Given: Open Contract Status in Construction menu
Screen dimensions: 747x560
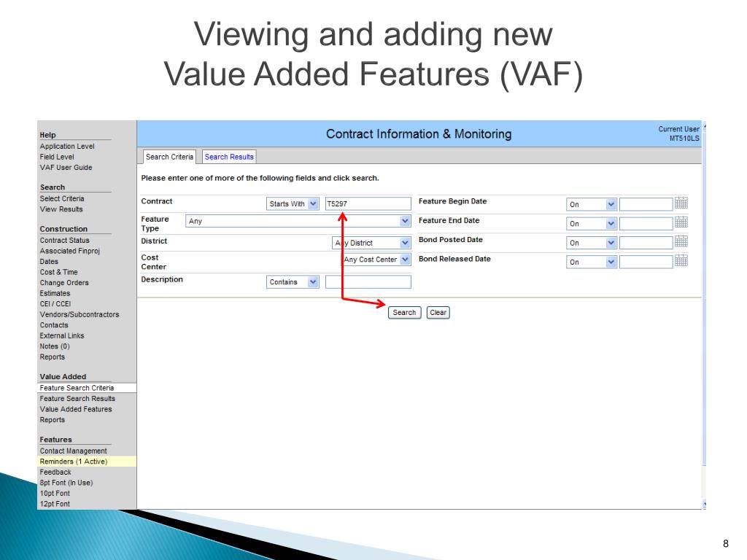Looking at the screenshot, I should tap(65, 241).
